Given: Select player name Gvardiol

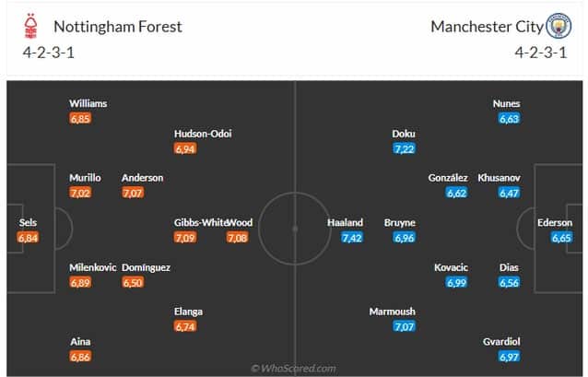Looking at the screenshot, I should click(501, 342).
